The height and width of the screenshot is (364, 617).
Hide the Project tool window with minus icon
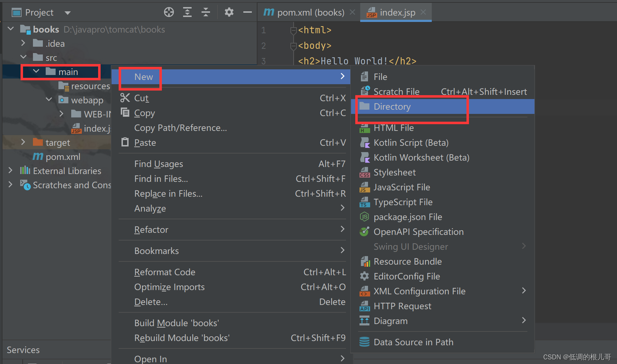point(248,12)
